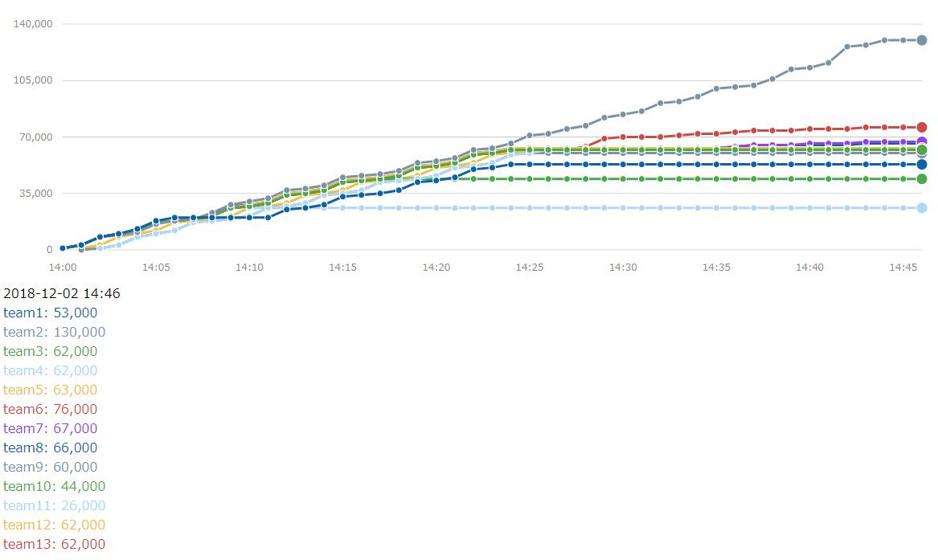
Task: Click the 14:35 x-axis label
Action: (716, 268)
